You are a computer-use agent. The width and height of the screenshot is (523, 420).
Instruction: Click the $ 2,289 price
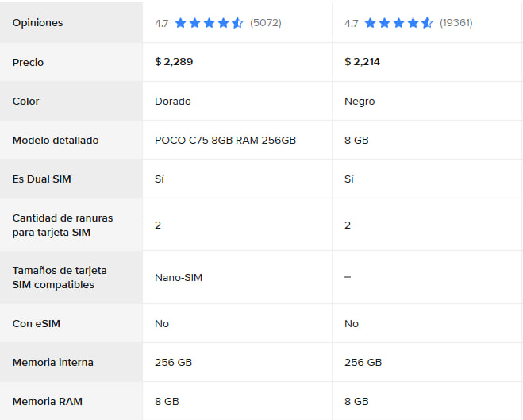pyautogui.click(x=174, y=62)
